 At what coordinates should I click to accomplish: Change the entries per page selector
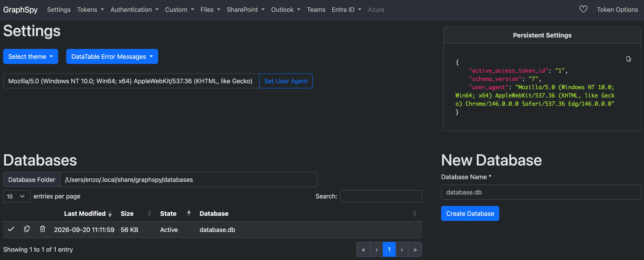pyautogui.click(x=17, y=196)
